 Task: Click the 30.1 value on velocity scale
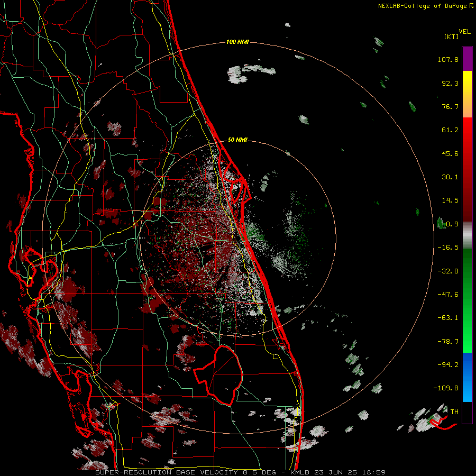(450, 177)
